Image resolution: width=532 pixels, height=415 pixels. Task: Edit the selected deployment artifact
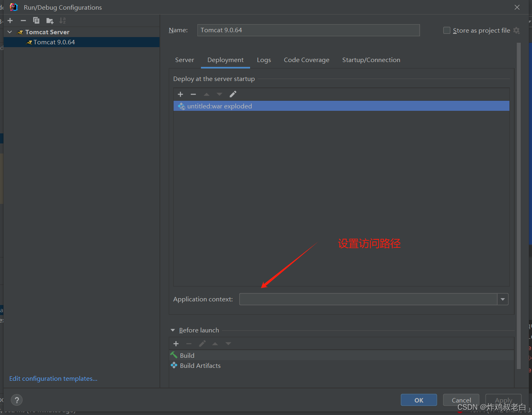pos(233,94)
